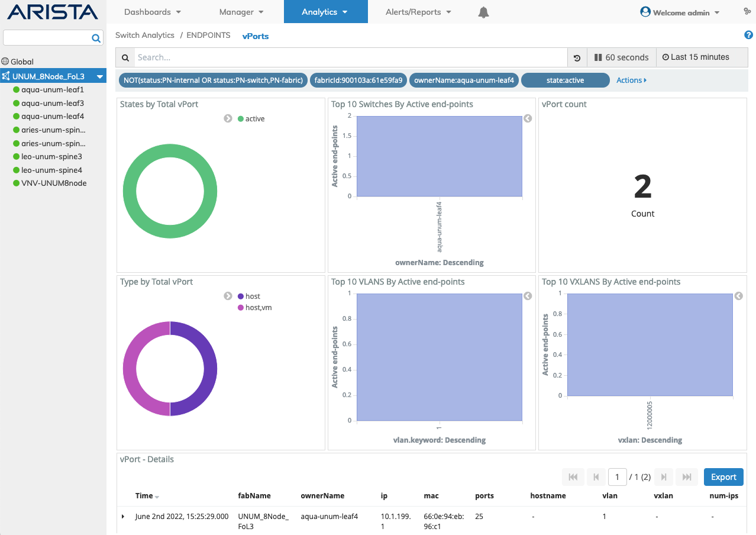Open the Last 15 minutes time picker
This screenshot has width=756, height=535.
[x=702, y=57]
